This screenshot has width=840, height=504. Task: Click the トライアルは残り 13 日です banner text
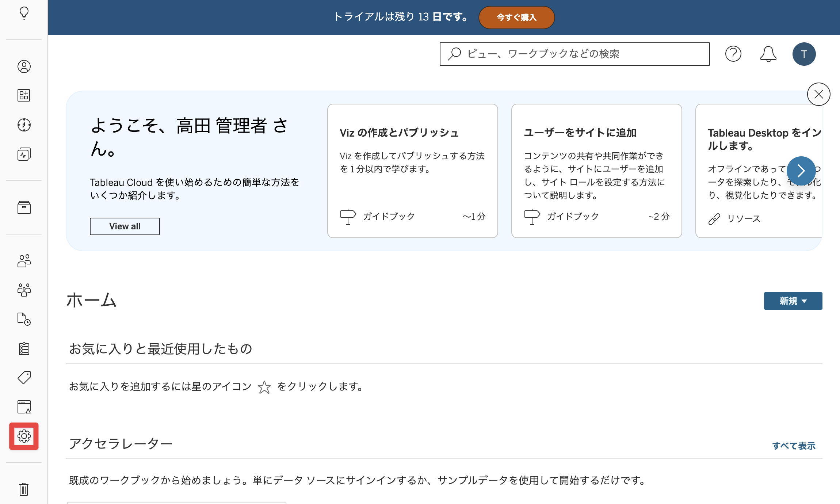pyautogui.click(x=400, y=17)
